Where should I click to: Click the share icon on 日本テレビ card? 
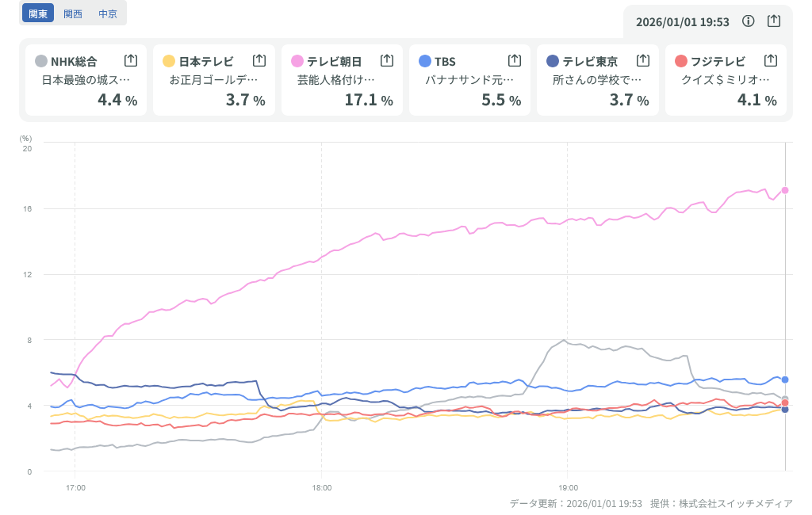(259, 60)
